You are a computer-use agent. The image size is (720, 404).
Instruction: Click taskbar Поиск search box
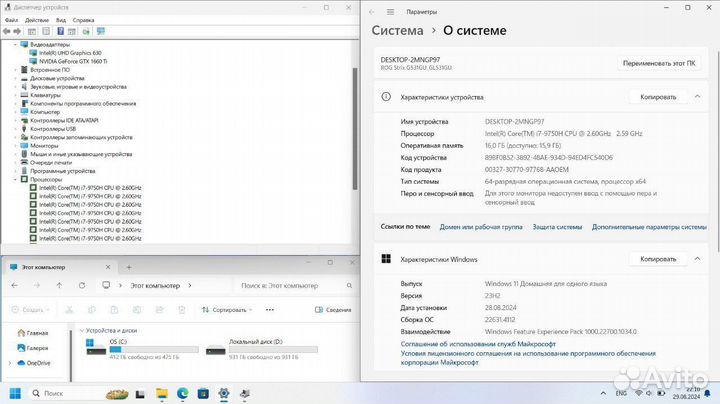pyautogui.click(x=64, y=393)
